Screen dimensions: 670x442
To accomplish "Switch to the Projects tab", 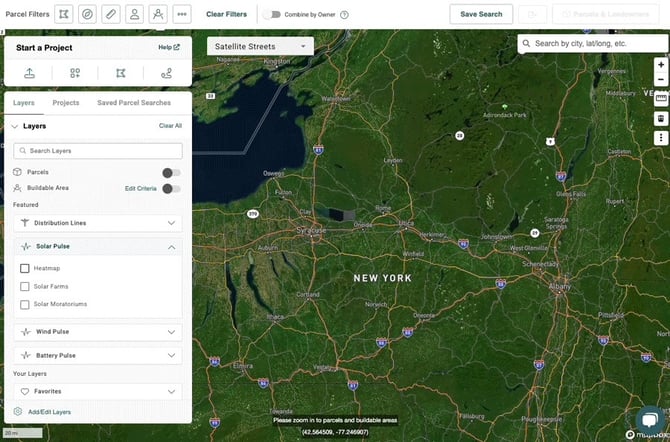I will coord(66,103).
